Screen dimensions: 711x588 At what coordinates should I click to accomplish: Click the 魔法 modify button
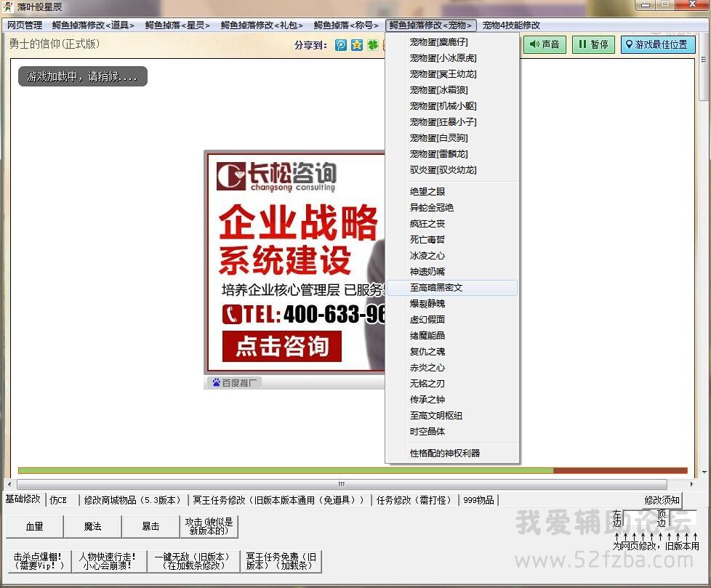click(93, 526)
